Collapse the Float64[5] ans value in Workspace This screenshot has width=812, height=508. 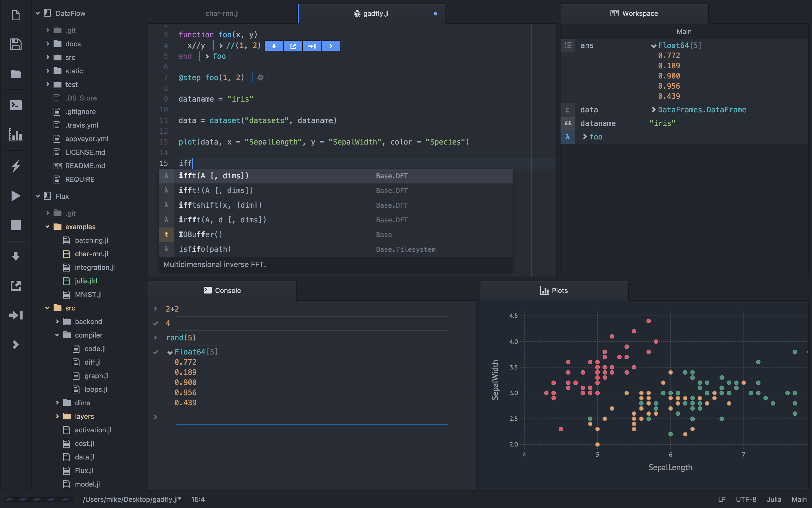tap(654, 46)
